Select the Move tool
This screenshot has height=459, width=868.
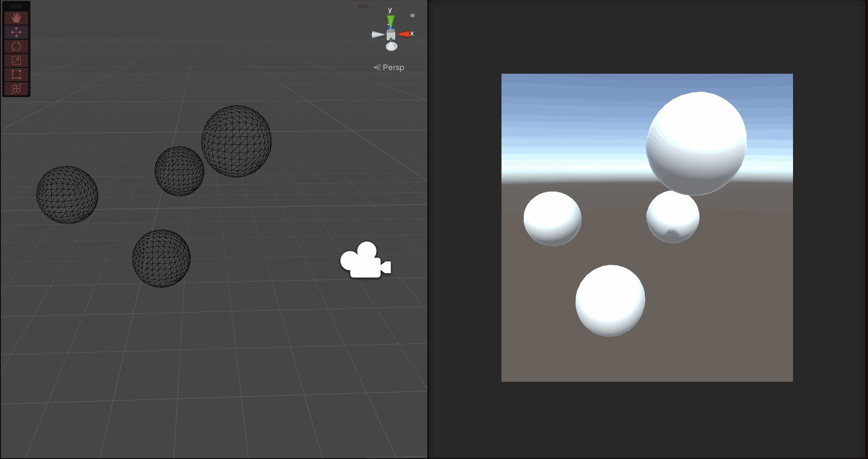click(16, 32)
